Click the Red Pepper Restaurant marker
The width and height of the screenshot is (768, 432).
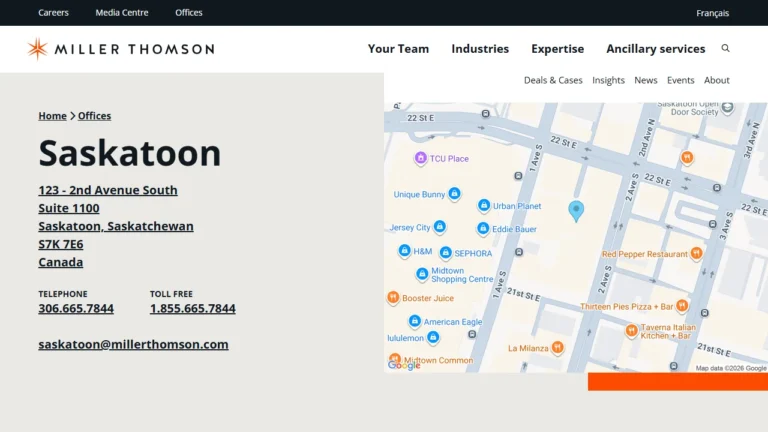pos(696,253)
